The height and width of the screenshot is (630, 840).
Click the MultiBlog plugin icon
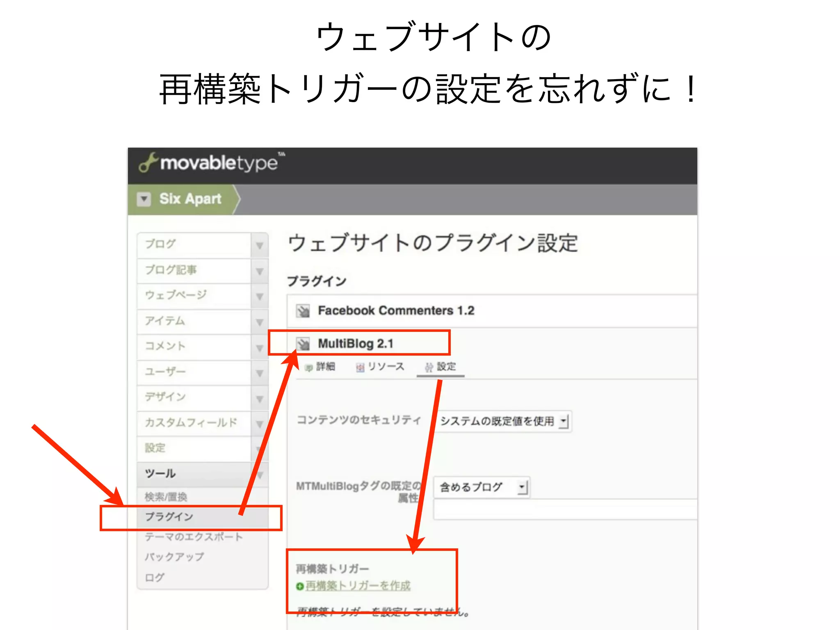303,344
